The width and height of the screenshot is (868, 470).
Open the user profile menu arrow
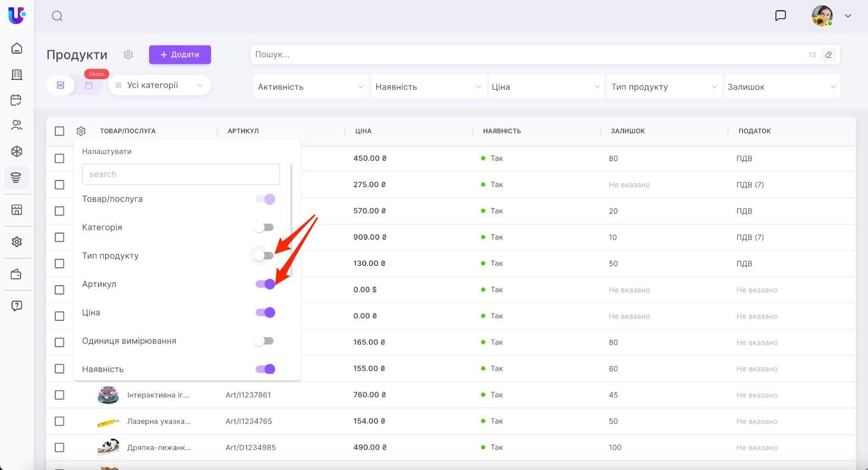click(x=848, y=16)
